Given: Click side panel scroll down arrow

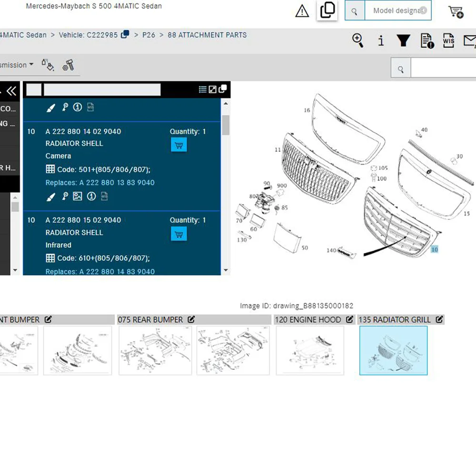Looking at the screenshot, I should pyautogui.click(x=15, y=270).
